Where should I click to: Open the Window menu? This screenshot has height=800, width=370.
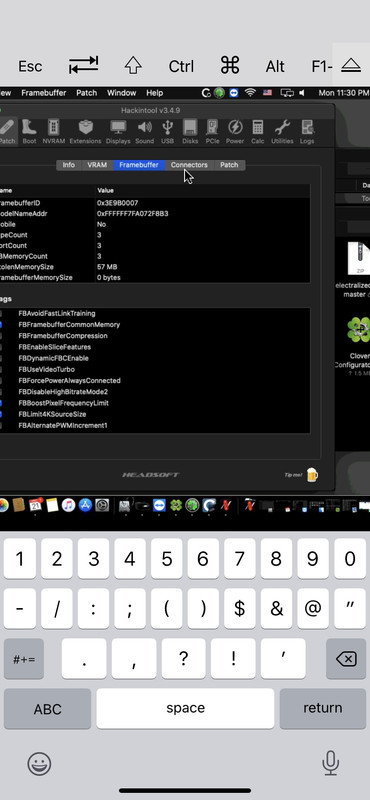121,93
